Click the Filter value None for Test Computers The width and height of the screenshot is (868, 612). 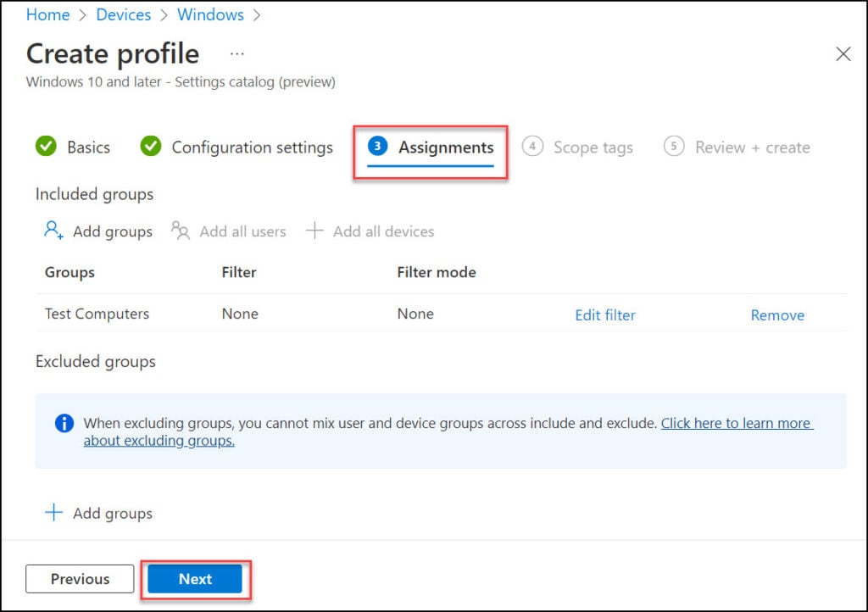[240, 314]
